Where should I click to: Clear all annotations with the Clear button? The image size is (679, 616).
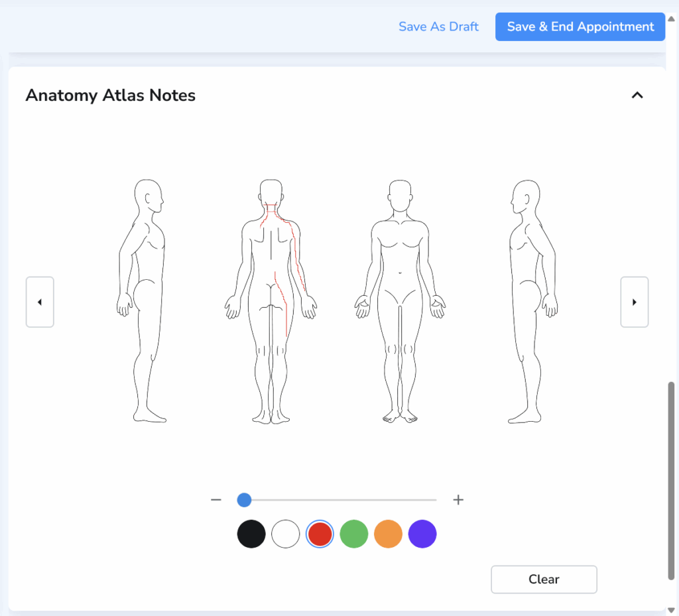point(544,579)
